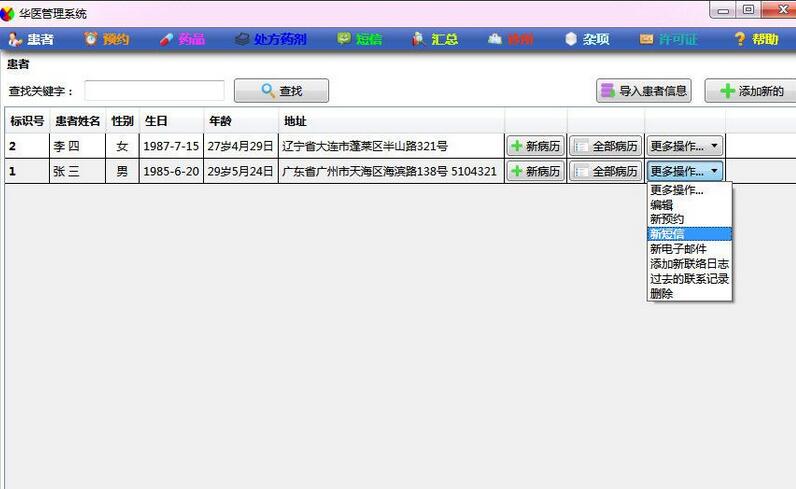Click the clinic building icon in toolbar
796x489 pixels.
(494, 39)
